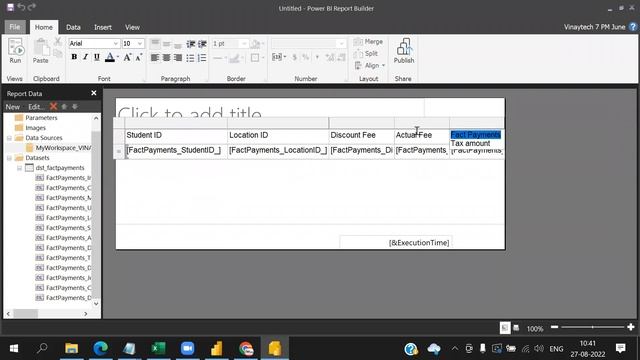Align text right in paragraph group
The height and width of the screenshot is (360, 640).
point(178,58)
